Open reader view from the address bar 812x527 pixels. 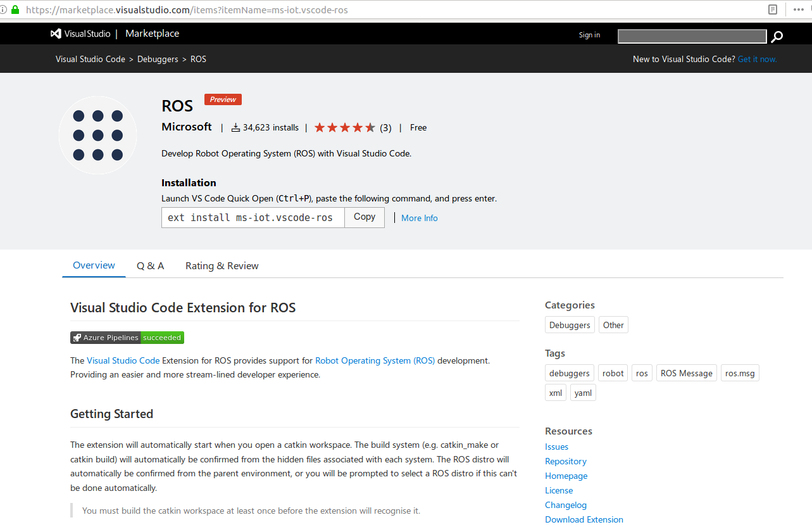click(x=773, y=10)
